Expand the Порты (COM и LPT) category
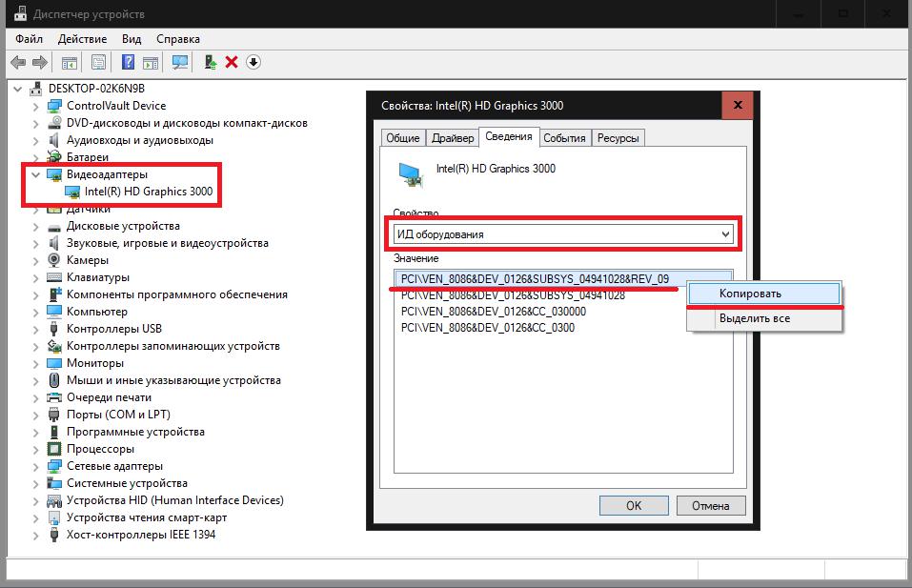This screenshot has height=588, width=912. (35, 416)
